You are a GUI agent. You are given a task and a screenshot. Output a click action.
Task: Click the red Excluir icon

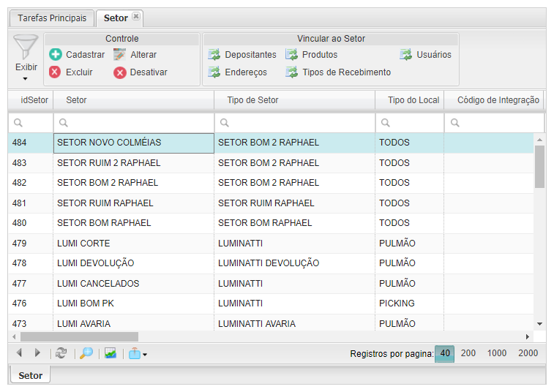click(55, 72)
